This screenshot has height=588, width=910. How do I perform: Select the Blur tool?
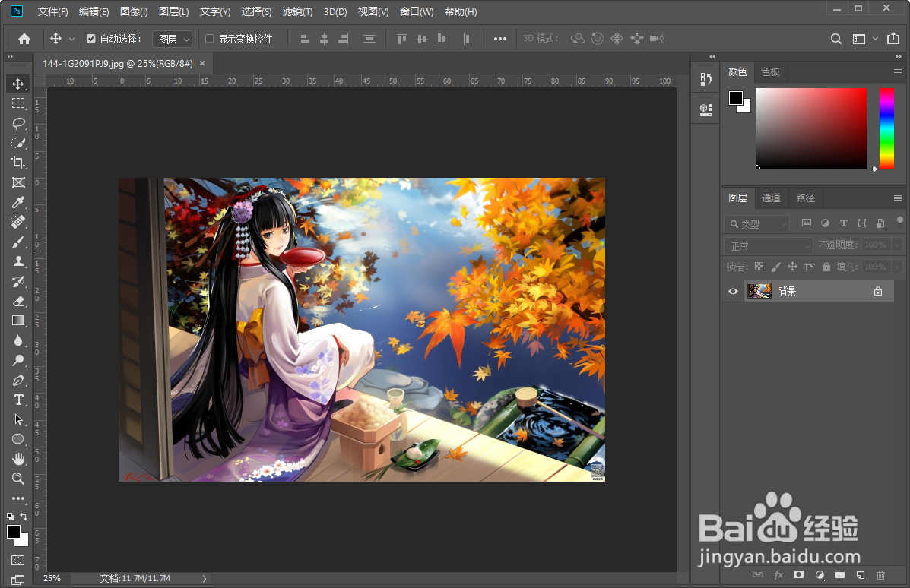coord(18,340)
